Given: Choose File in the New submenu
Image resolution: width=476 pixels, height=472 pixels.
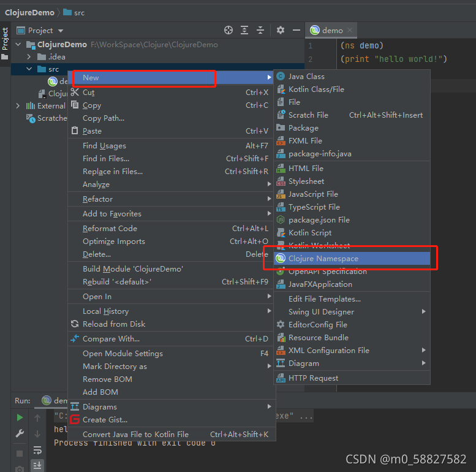Looking at the screenshot, I should pos(352,102).
